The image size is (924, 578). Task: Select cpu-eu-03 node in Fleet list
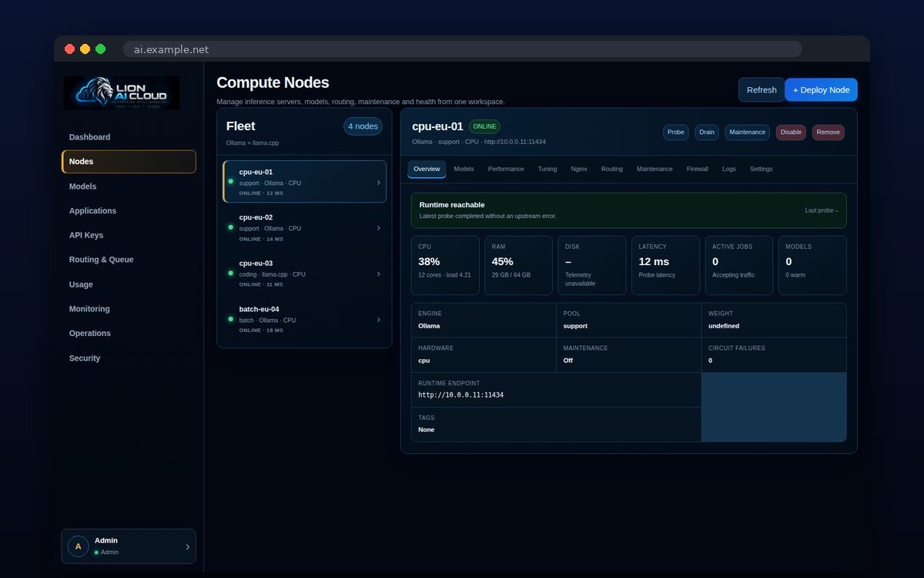pos(305,274)
